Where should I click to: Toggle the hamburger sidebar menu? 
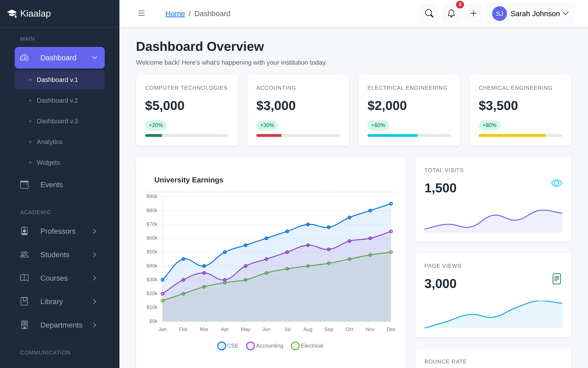(141, 13)
